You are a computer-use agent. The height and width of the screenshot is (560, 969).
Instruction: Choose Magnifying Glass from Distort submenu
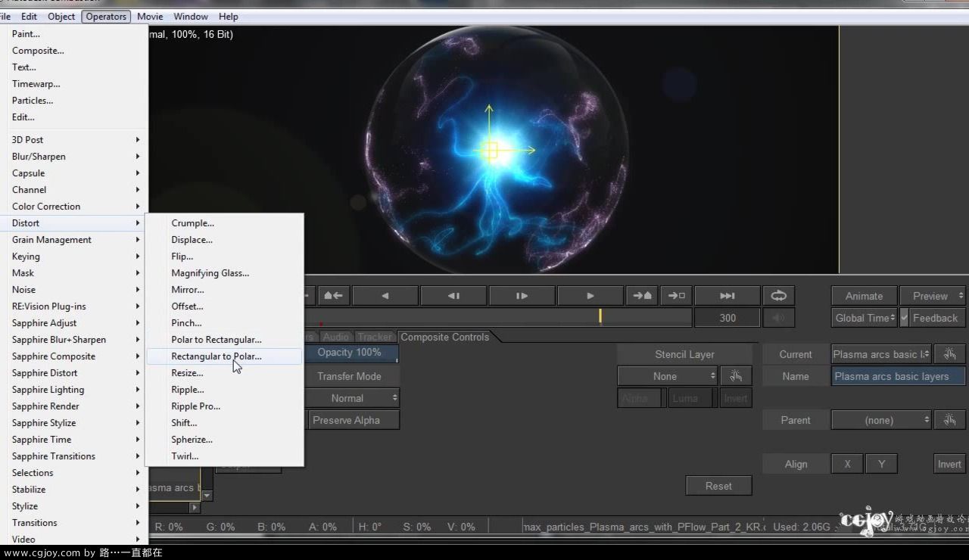click(224, 273)
